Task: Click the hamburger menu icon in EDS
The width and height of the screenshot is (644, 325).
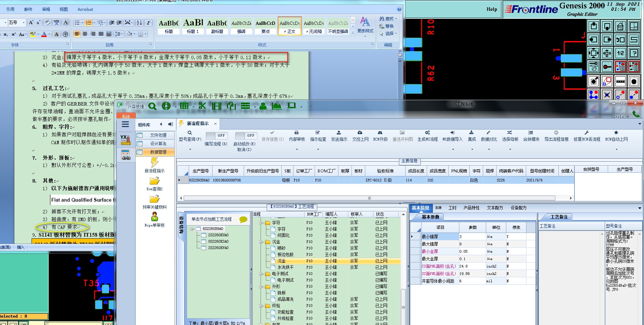Action: (x=125, y=124)
